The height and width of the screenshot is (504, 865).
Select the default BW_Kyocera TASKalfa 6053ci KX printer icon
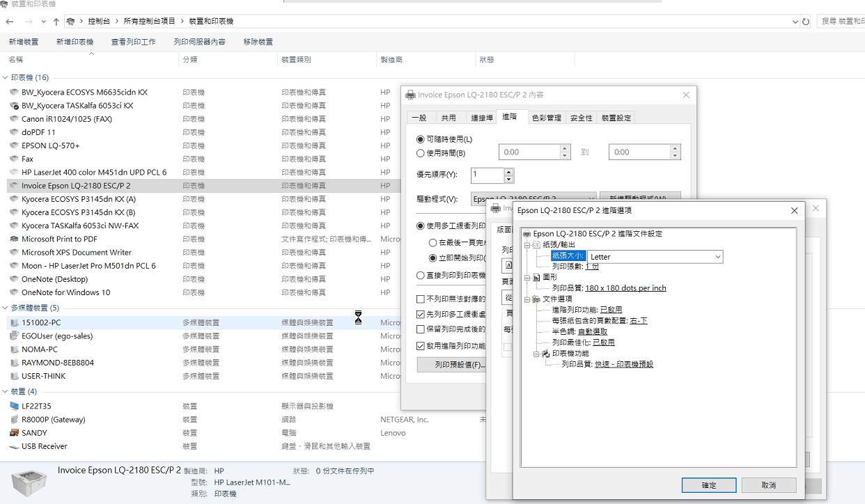[14, 106]
